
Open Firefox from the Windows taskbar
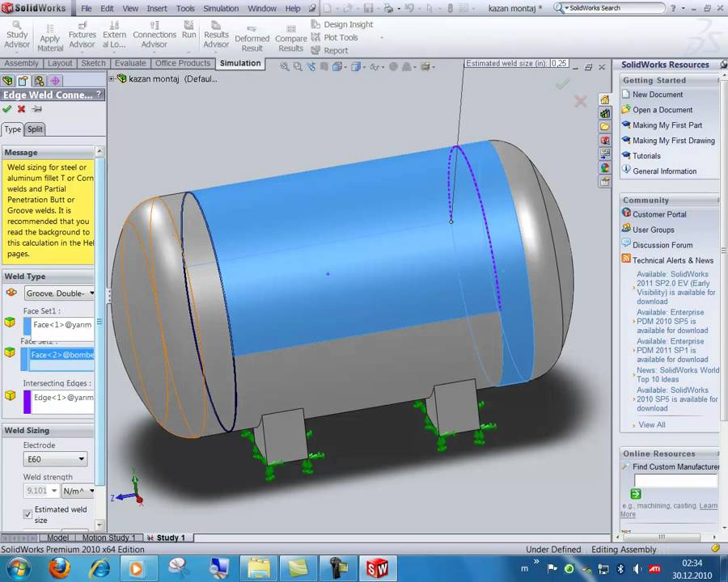[59, 568]
